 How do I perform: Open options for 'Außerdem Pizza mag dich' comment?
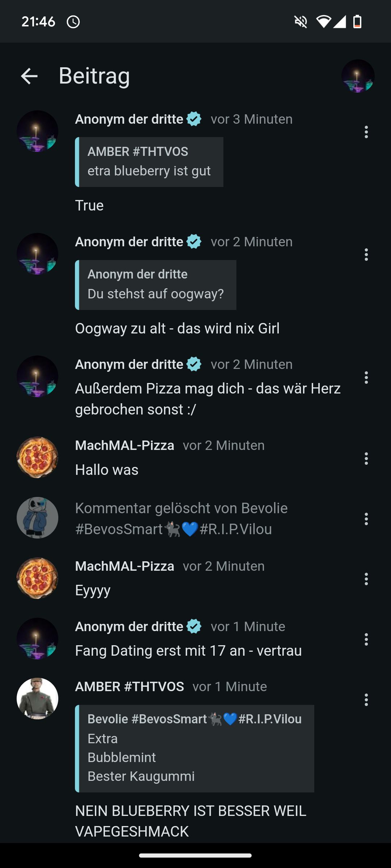[366, 378]
